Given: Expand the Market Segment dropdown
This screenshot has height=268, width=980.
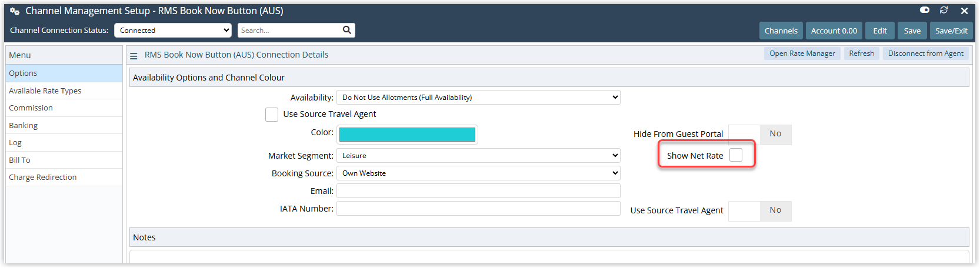Looking at the screenshot, I should [x=478, y=156].
